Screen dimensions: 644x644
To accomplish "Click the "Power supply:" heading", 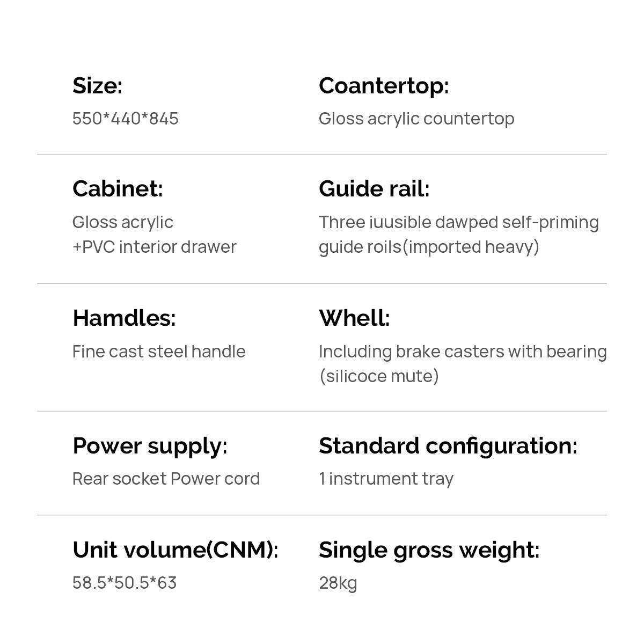I will (x=150, y=446).
